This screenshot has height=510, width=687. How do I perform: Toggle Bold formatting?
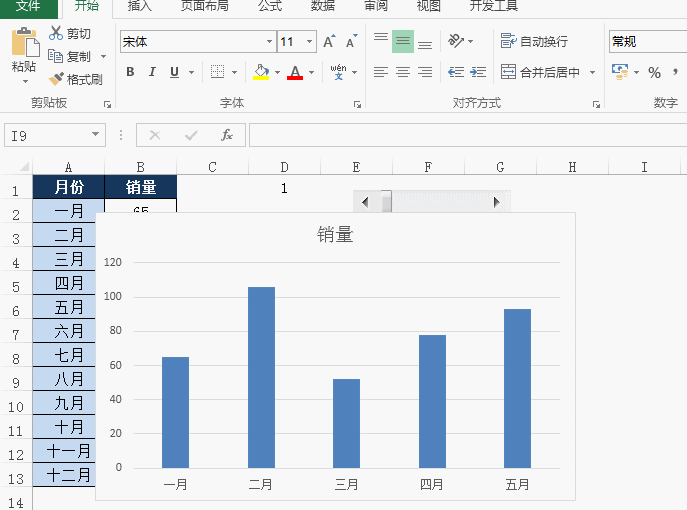(130, 73)
